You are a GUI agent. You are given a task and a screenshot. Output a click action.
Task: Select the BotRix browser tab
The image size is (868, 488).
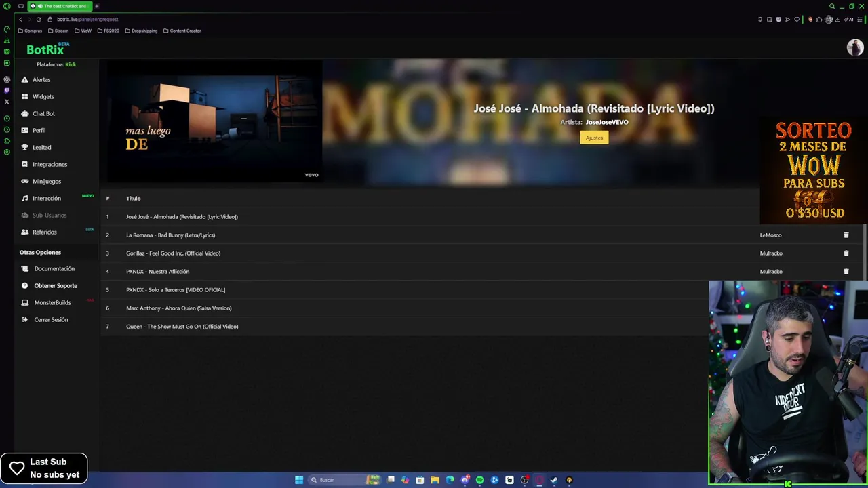[60, 6]
